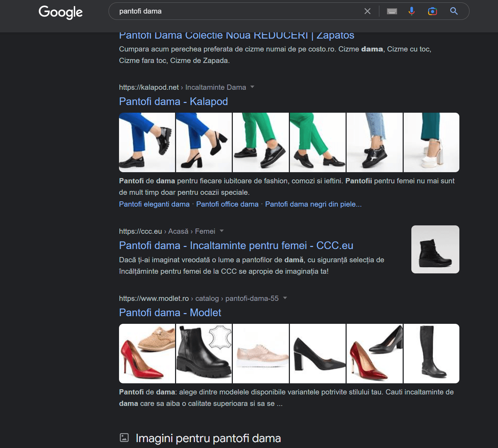View Kalapod thumbnail with ripped jeans sneakers
Screen dimensions: 498x448
[x=374, y=142]
